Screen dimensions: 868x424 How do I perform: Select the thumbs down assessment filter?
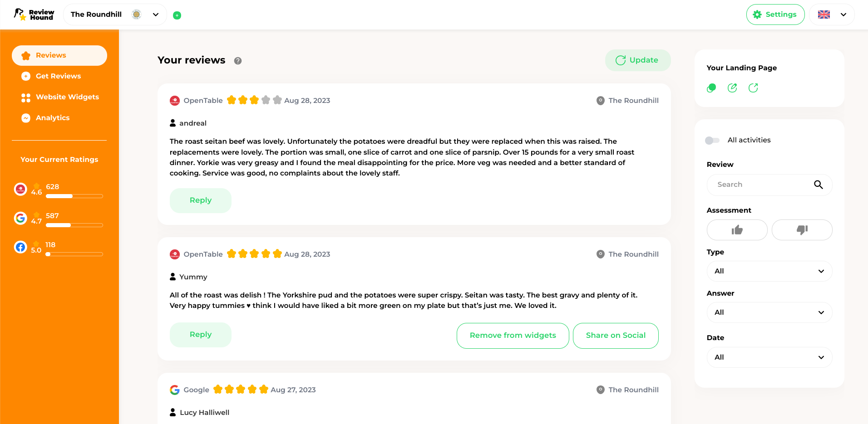pyautogui.click(x=802, y=230)
